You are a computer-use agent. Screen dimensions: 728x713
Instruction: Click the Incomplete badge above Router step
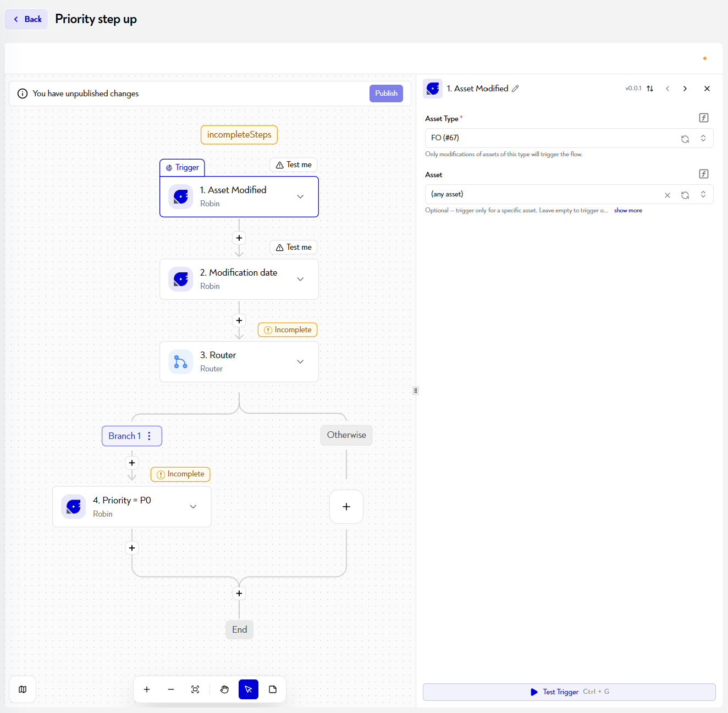[x=288, y=330]
